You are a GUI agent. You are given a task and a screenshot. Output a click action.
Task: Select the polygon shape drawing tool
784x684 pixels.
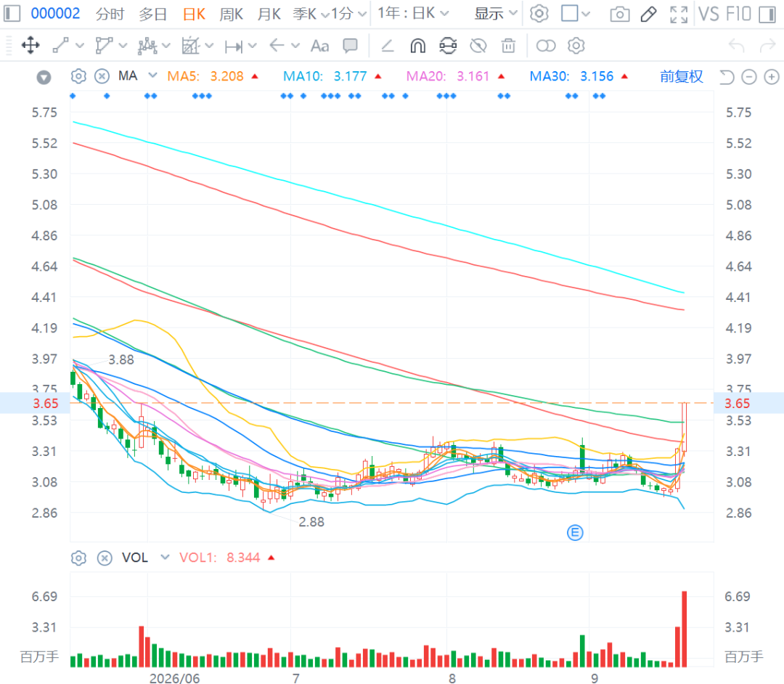point(104,46)
